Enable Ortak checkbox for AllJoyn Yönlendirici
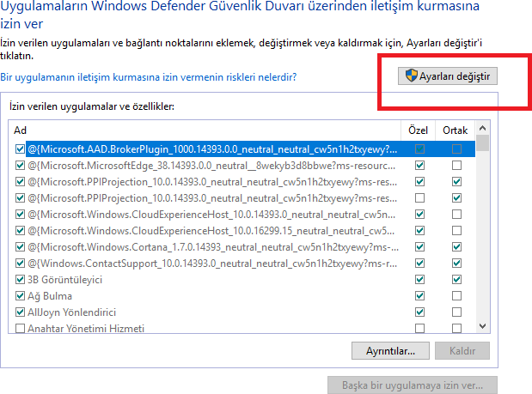532x394 pixels. (x=456, y=312)
